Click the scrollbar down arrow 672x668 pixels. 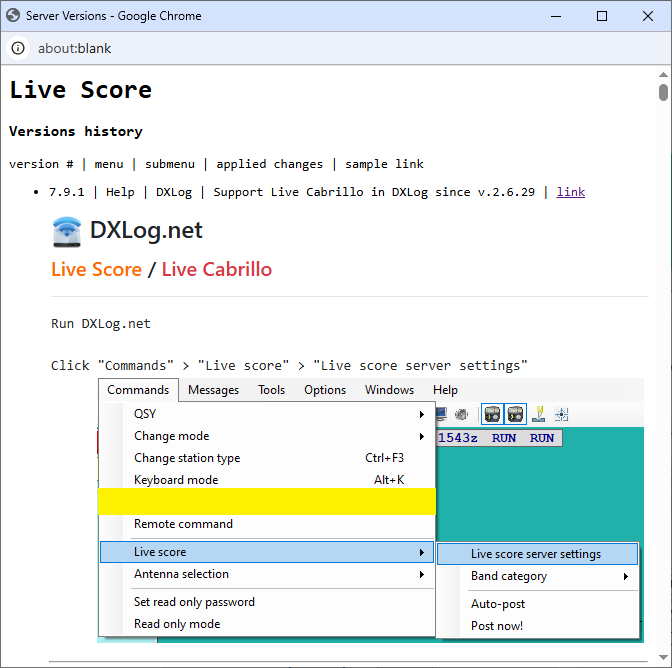click(x=663, y=658)
